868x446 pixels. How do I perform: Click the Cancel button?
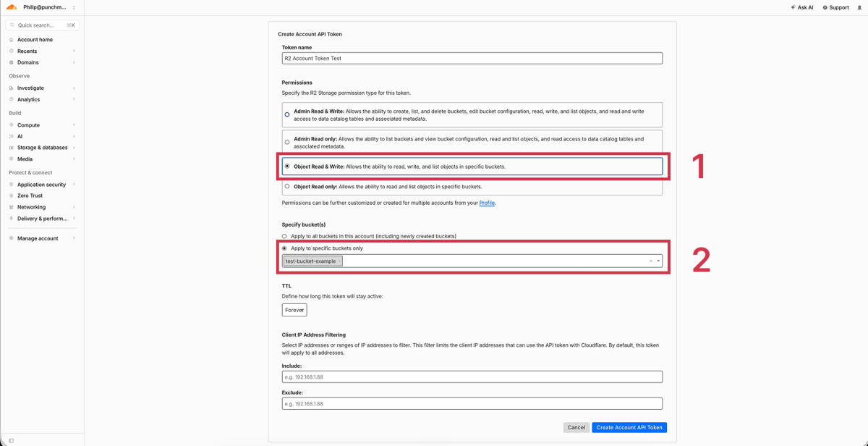pos(576,427)
